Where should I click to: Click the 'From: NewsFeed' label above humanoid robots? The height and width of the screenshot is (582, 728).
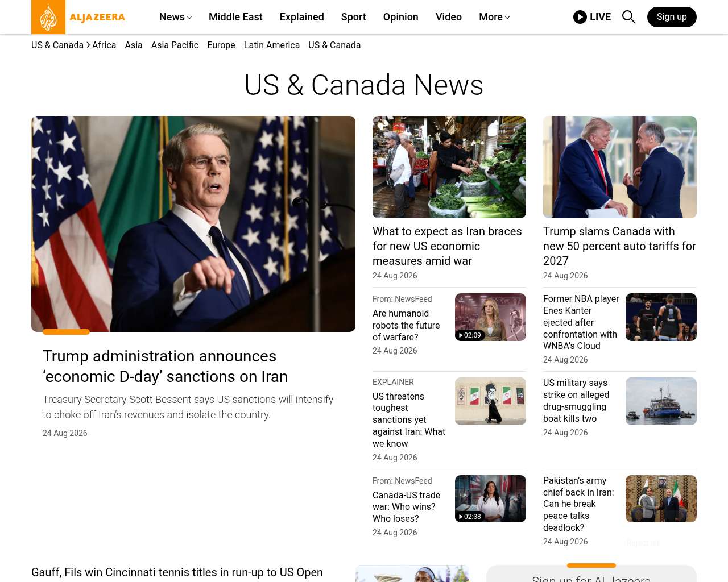[x=402, y=299]
